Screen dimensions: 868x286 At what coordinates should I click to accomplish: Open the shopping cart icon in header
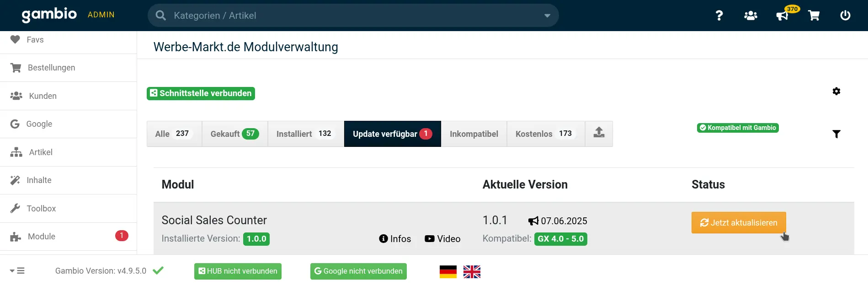click(814, 16)
